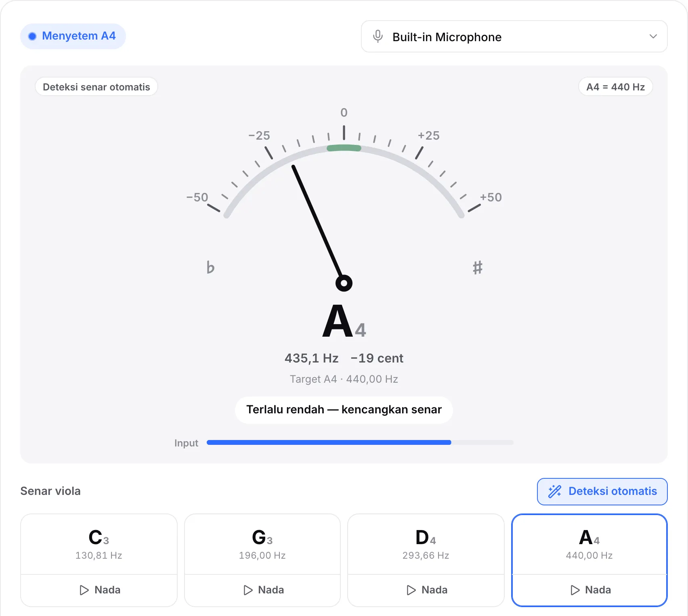The width and height of the screenshot is (688, 616).
Task: Enable Deteksi otomatis mode
Action: pos(602,491)
